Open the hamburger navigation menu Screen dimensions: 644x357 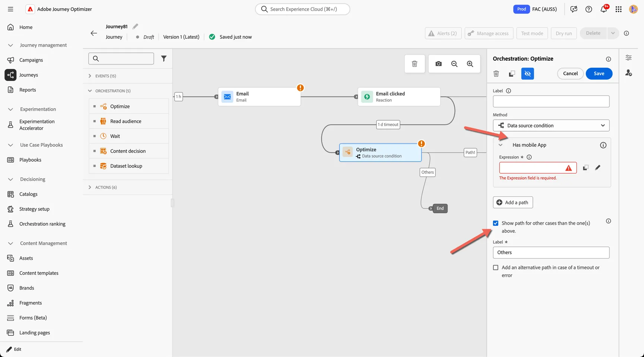10,9
